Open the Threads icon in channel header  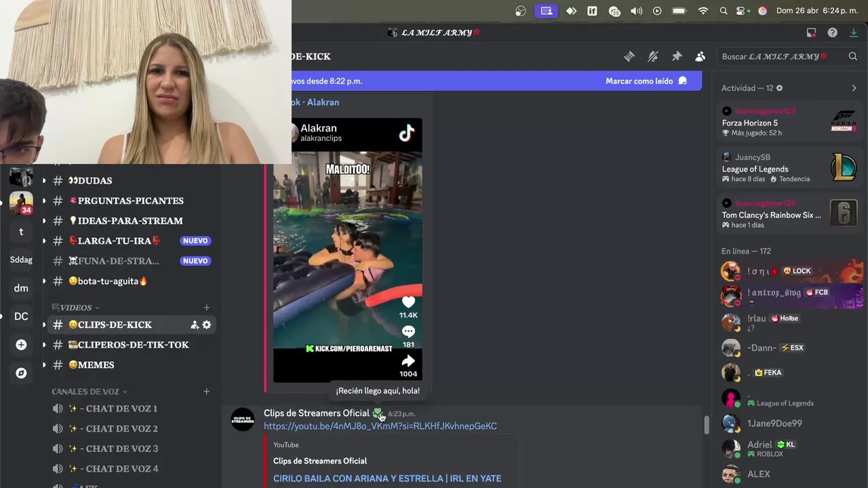click(629, 56)
